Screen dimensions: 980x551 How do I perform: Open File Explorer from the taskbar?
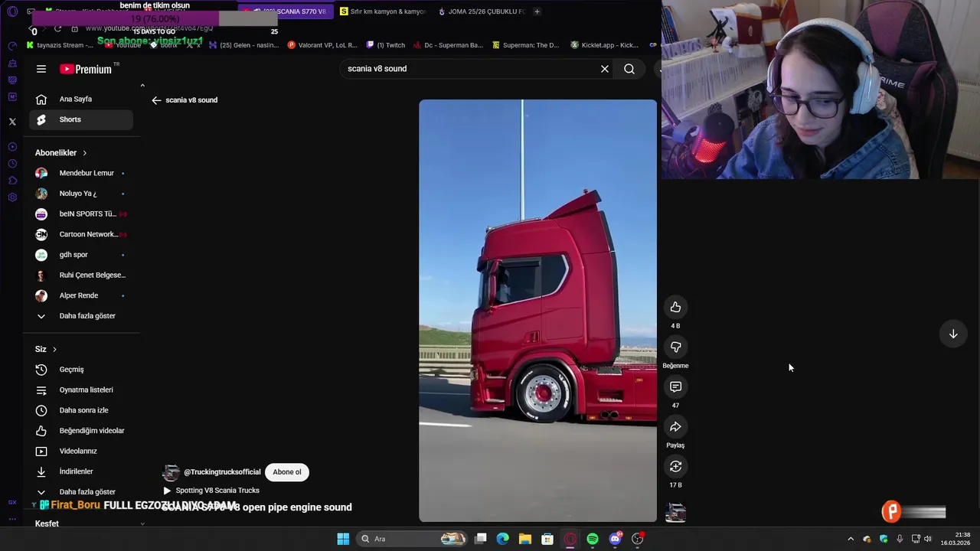click(x=524, y=539)
